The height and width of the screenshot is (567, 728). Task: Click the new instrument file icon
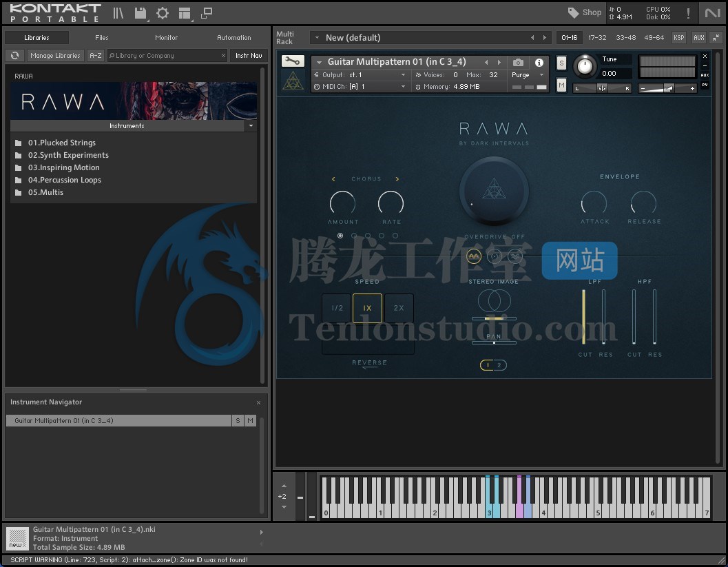18,539
